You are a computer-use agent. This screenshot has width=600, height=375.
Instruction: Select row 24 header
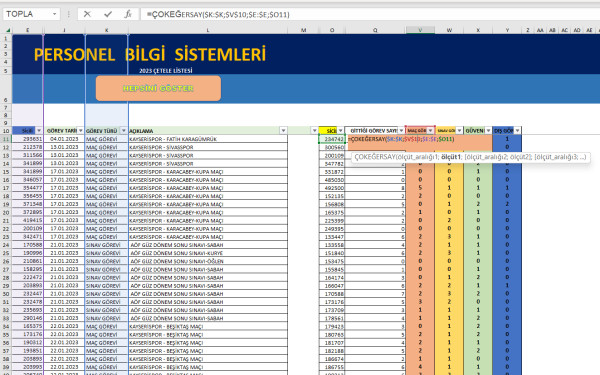click(x=6, y=245)
